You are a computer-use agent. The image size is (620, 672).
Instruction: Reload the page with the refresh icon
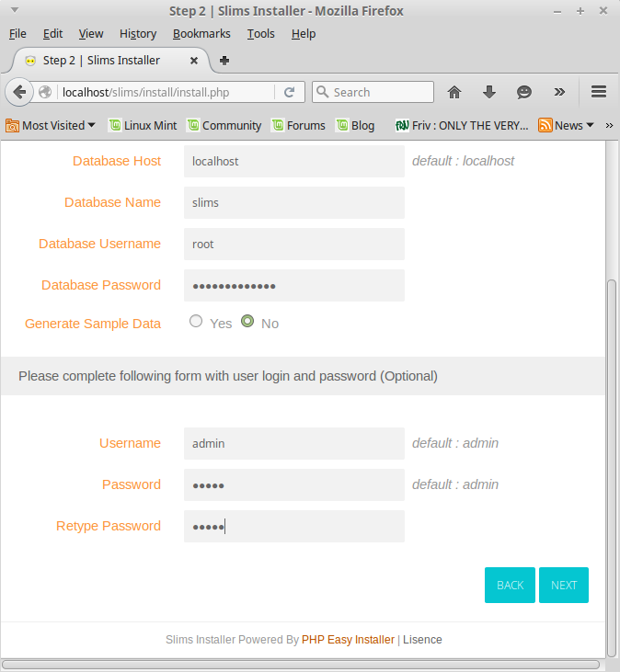pos(290,92)
